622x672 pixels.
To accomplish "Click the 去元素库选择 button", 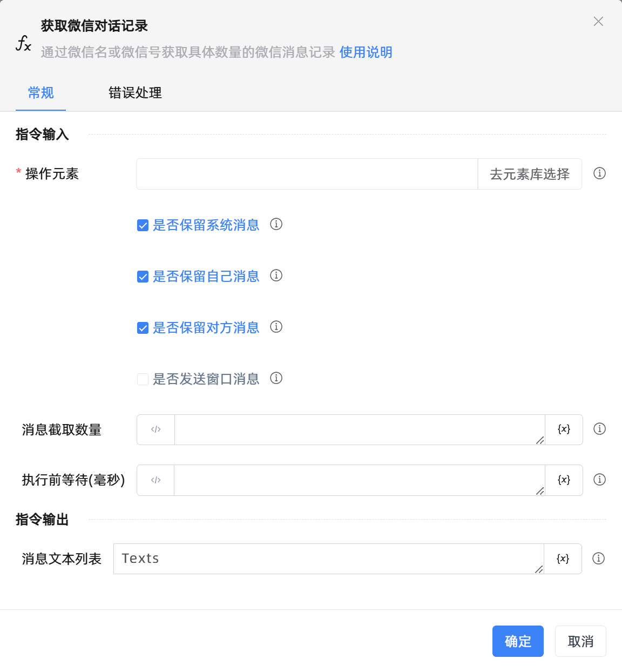I will click(x=530, y=174).
